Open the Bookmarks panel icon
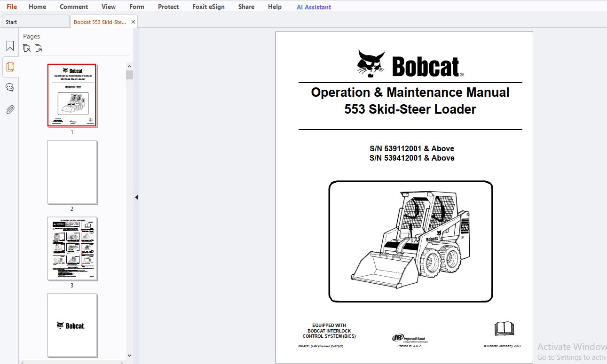 pos(10,46)
